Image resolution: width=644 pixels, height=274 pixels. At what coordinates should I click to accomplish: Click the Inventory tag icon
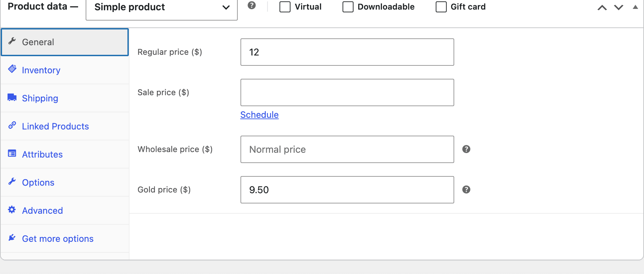[12, 69]
